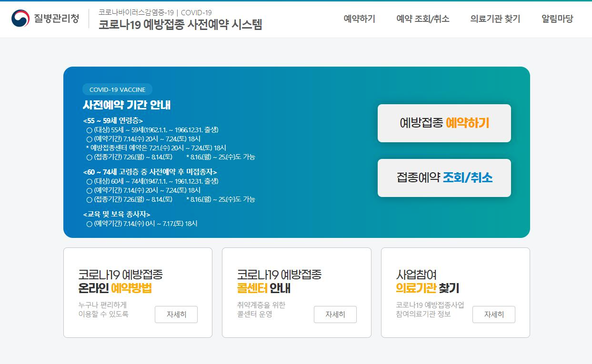Open the 알림마당 menu
Image resolution: width=592 pixels, height=364 pixels.
click(x=557, y=19)
